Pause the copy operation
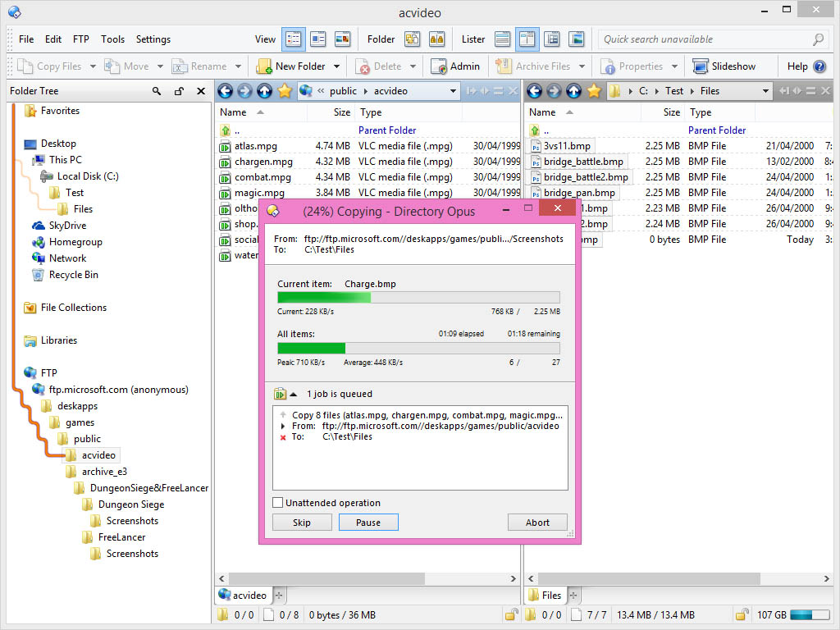 coord(368,523)
